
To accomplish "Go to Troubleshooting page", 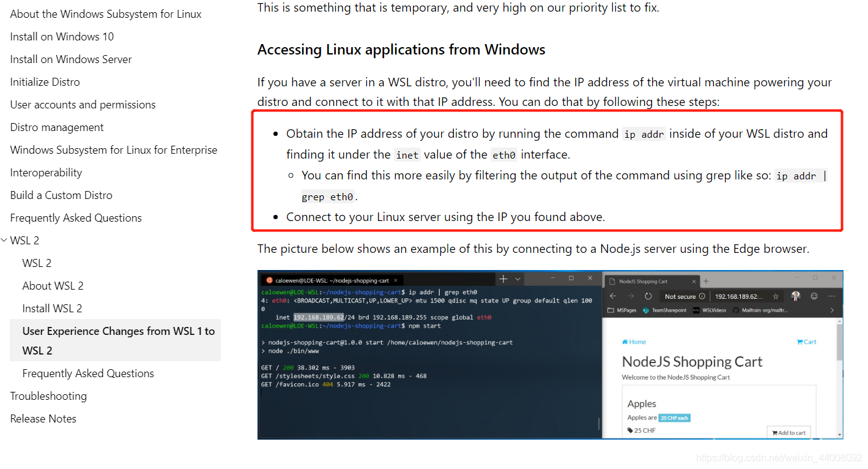I will pyautogui.click(x=48, y=396).
